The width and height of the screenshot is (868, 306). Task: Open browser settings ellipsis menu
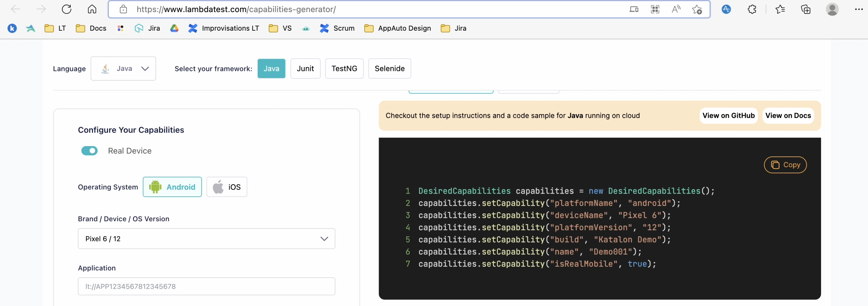point(859,9)
